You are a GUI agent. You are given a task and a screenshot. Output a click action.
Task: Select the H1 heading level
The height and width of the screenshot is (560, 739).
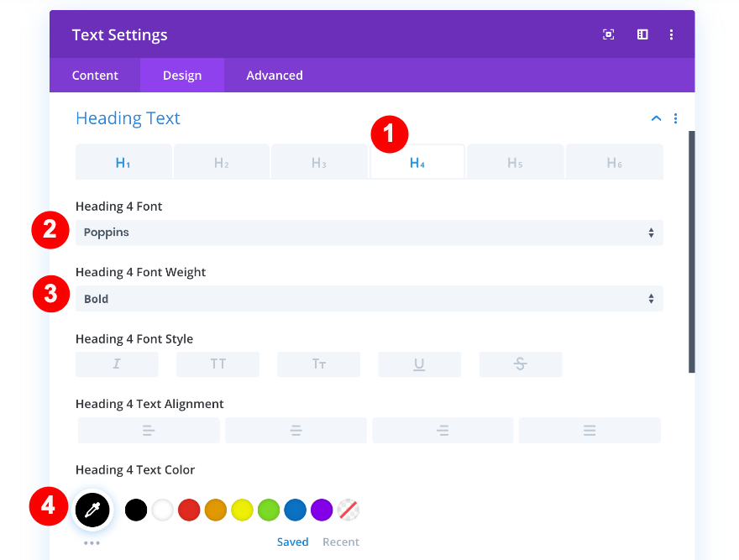(123, 163)
